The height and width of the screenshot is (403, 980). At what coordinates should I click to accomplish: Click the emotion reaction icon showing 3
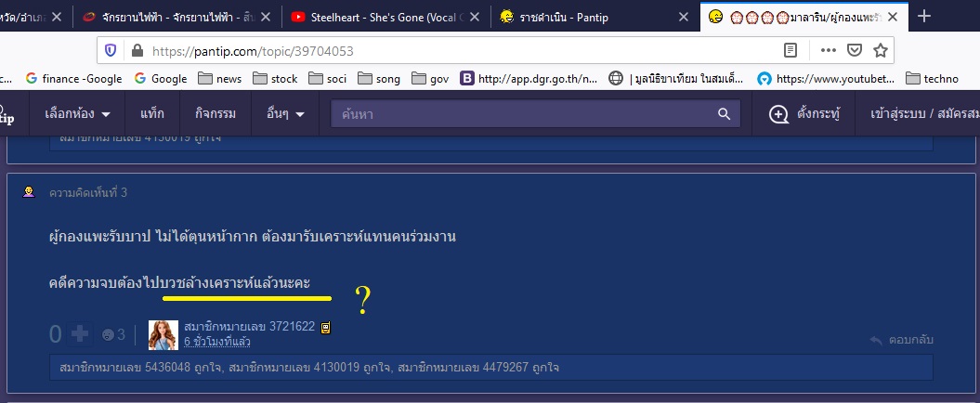tap(112, 335)
